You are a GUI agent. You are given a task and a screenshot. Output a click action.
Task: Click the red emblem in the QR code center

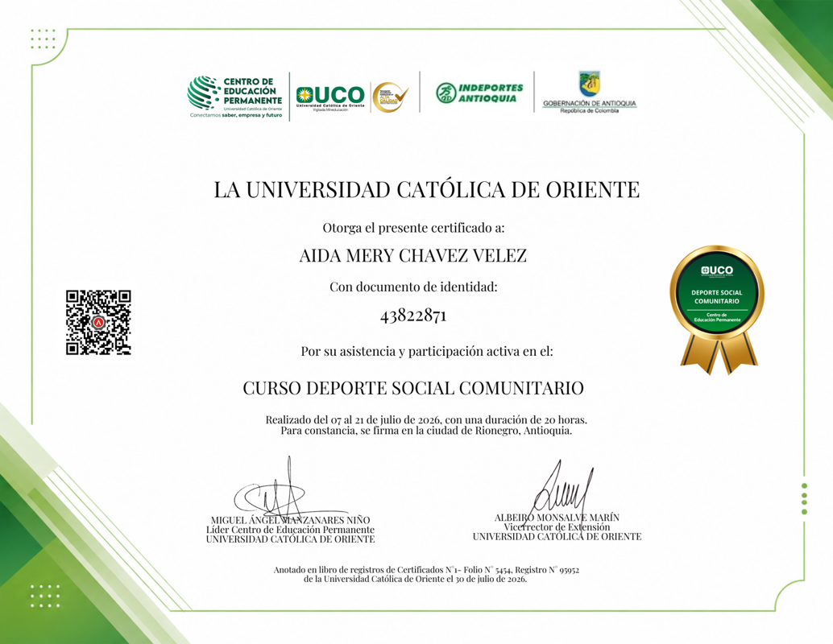[98, 322]
